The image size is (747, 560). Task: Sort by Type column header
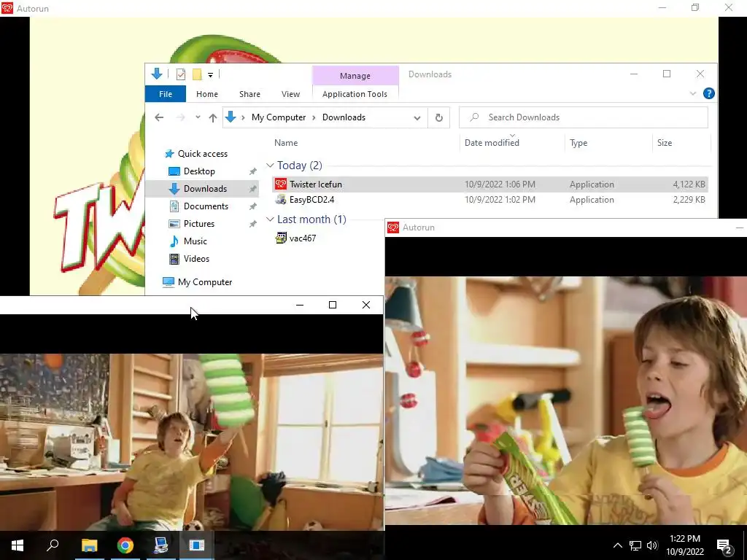578,143
